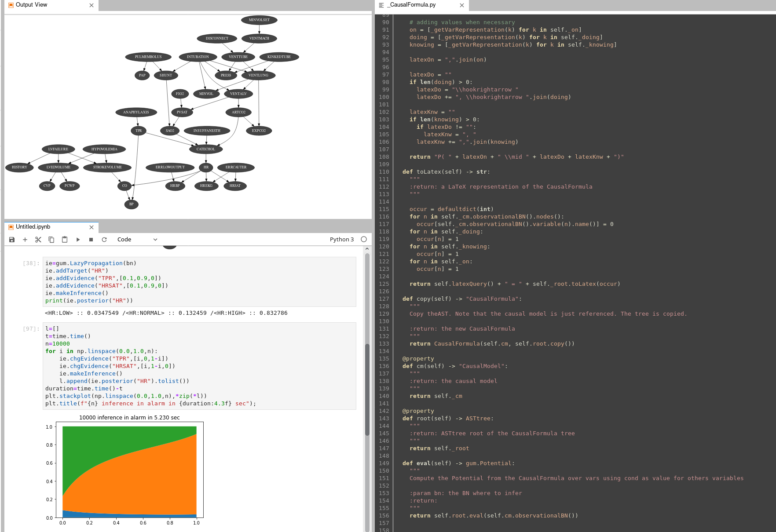
Task: Copy the selected notebook cell
Action: coord(51,239)
